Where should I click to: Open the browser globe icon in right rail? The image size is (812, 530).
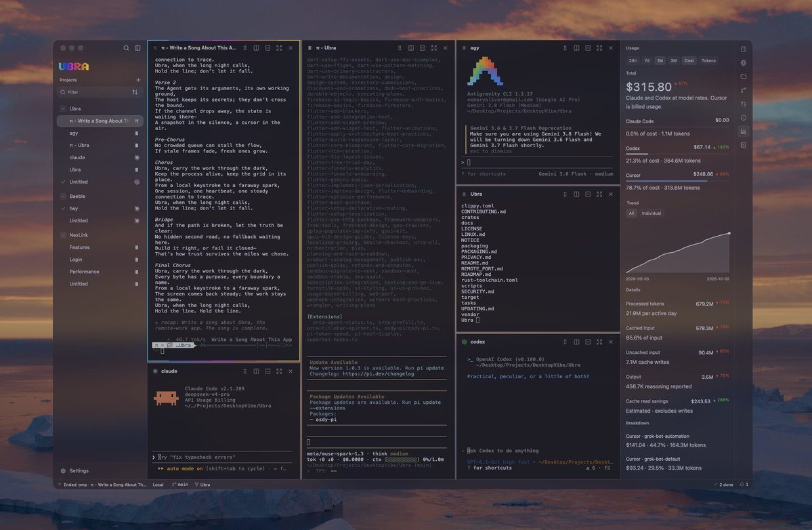[x=744, y=62]
